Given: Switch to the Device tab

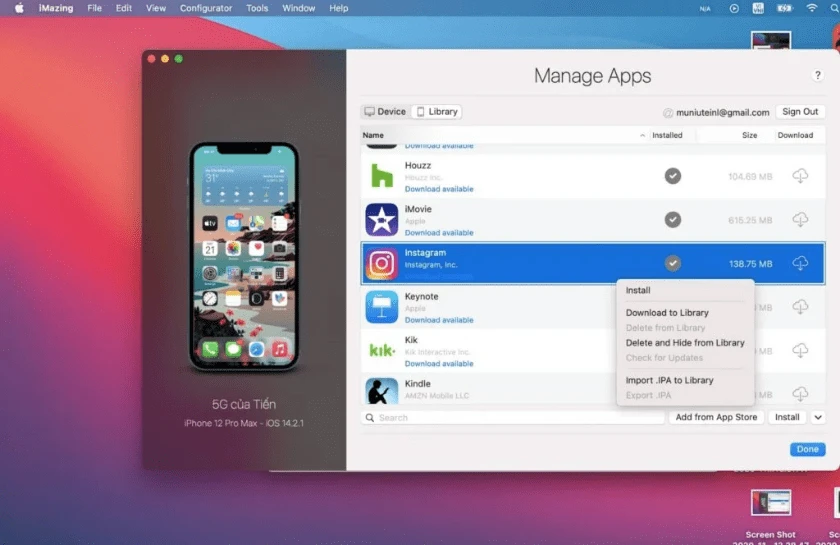Looking at the screenshot, I should (x=385, y=111).
